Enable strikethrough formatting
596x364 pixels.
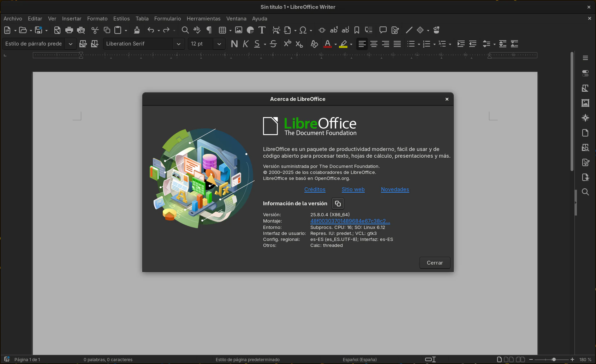[x=273, y=44]
